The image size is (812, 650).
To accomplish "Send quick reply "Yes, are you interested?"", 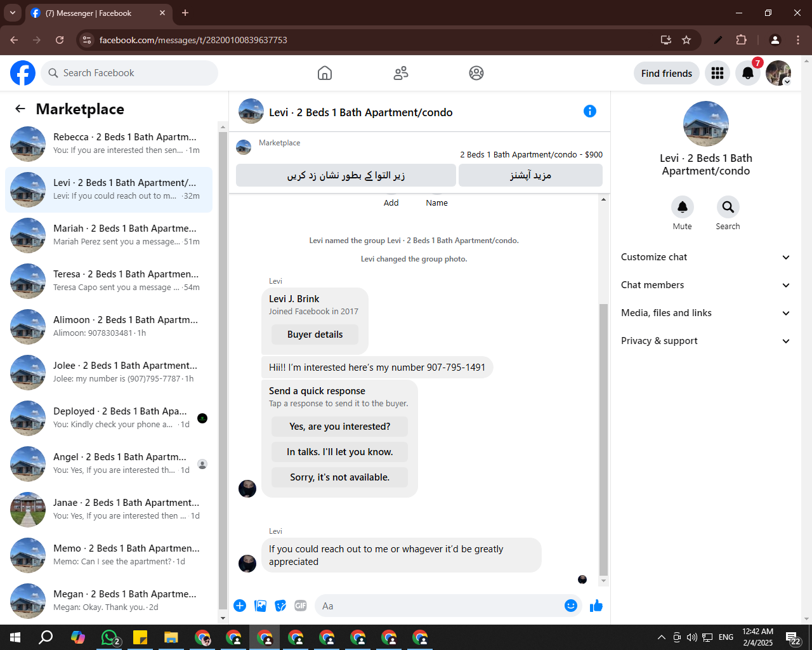I will (x=339, y=427).
